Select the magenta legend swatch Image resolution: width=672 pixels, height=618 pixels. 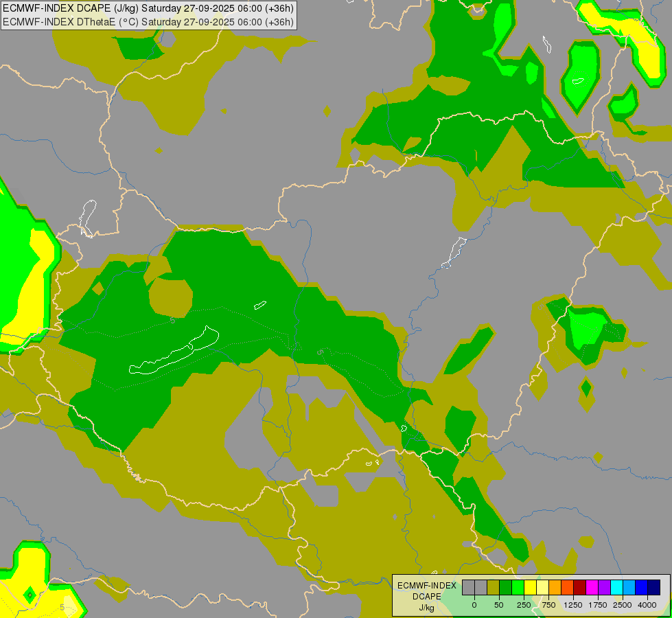(x=592, y=588)
